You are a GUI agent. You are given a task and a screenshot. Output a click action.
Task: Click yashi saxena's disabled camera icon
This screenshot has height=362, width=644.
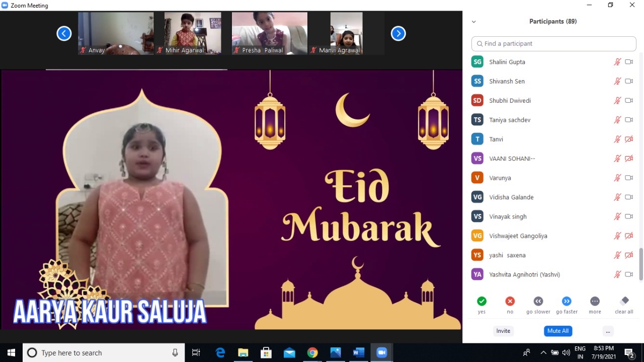[x=629, y=255]
